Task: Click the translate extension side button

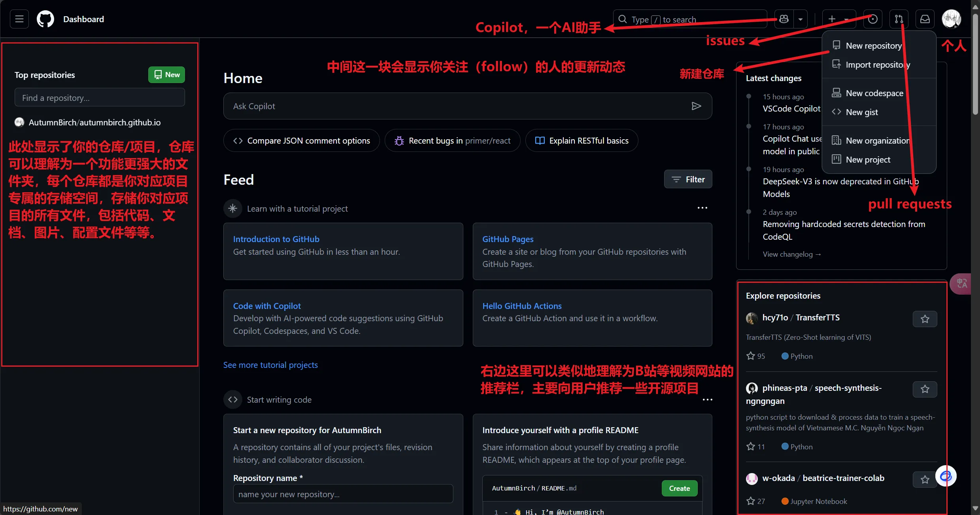Action: (961, 283)
